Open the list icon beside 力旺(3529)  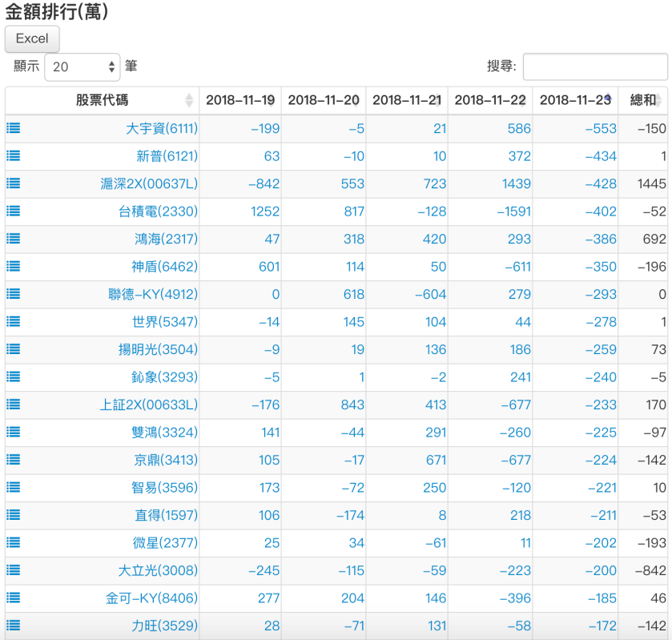click(13, 626)
